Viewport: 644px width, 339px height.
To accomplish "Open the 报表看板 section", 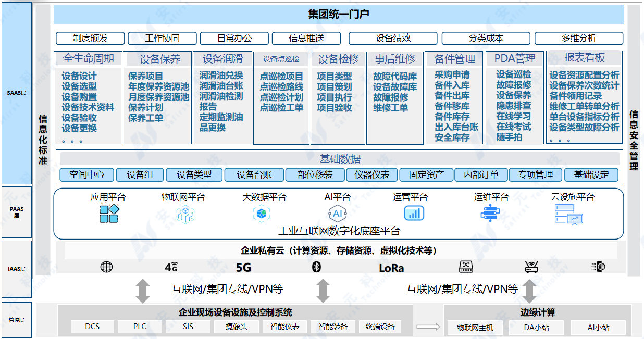I will [584, 58].
